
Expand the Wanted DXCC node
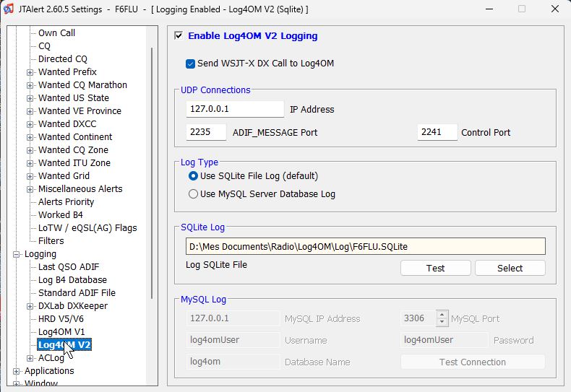click(x=30, y=124)
